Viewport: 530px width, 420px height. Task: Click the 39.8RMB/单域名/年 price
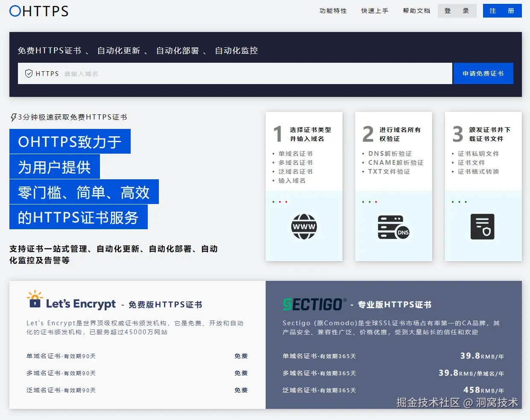click(471, 373)
